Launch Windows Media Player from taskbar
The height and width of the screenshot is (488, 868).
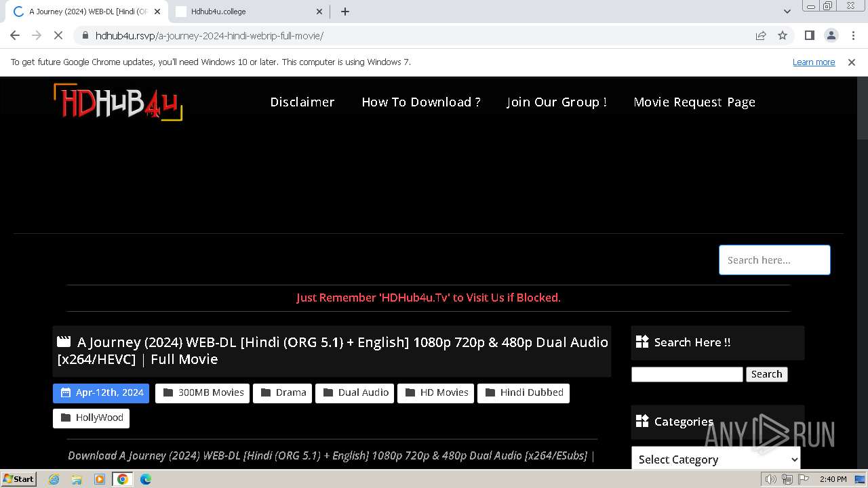pyautogui.click(x=100, y=479)
